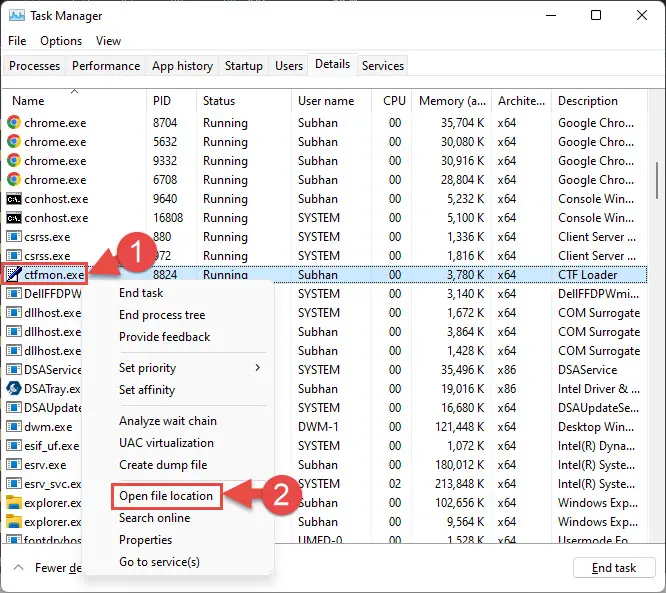The width and height of the screenshot is (666, 593).
Task: Switch to the Services tab
Action: click(x=383, y=66)
